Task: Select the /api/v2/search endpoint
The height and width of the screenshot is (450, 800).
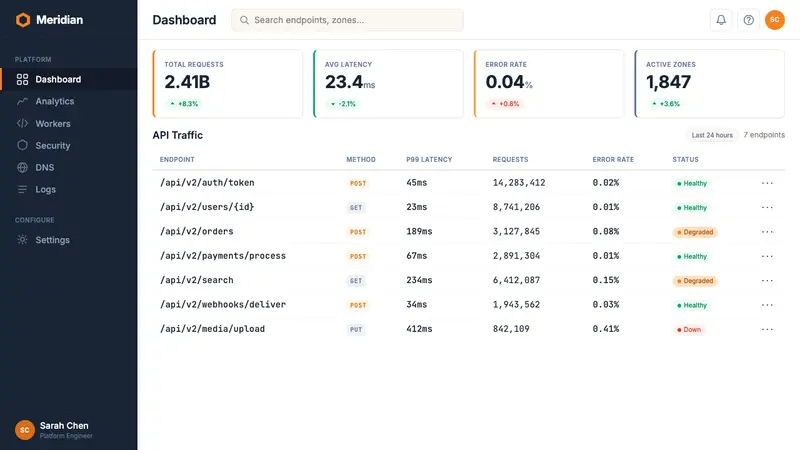Action: (196, 280)
